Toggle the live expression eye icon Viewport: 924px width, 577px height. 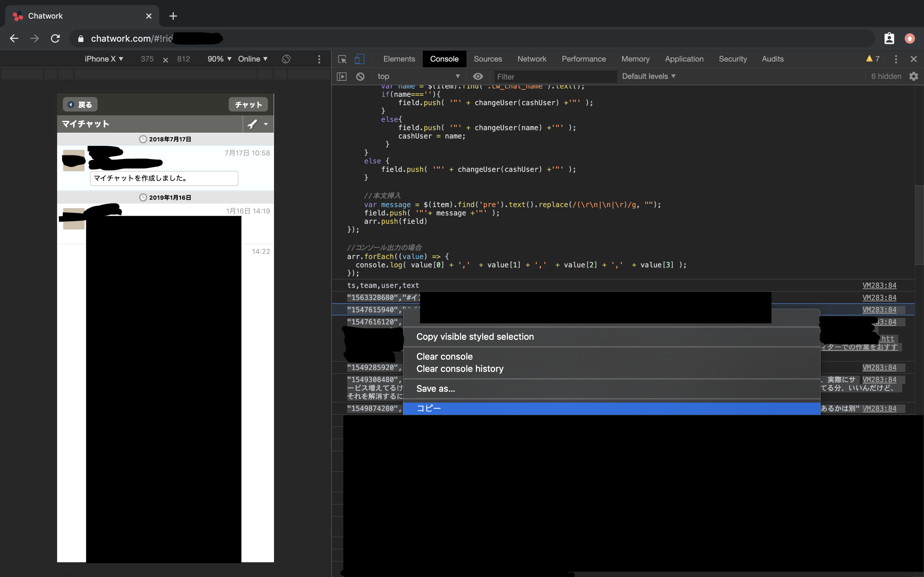(478, 76)
